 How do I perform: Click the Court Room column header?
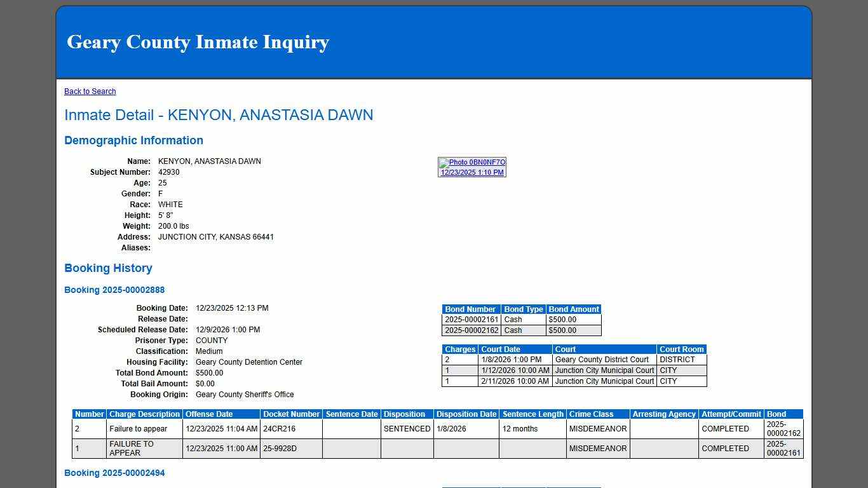click(682, 349)
